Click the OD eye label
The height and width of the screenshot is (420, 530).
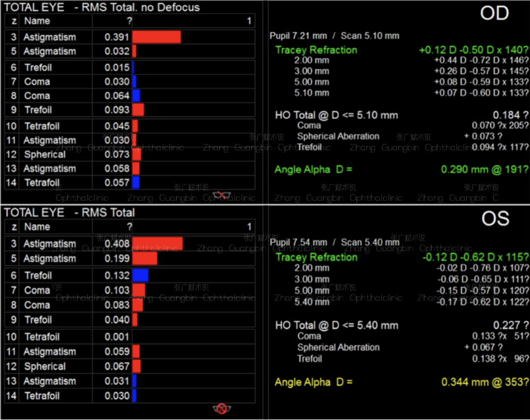[494, 14]
